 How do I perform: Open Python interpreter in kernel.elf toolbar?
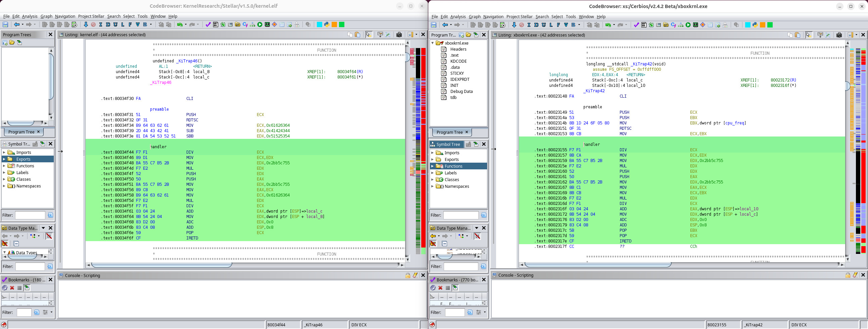pos(327,24)
